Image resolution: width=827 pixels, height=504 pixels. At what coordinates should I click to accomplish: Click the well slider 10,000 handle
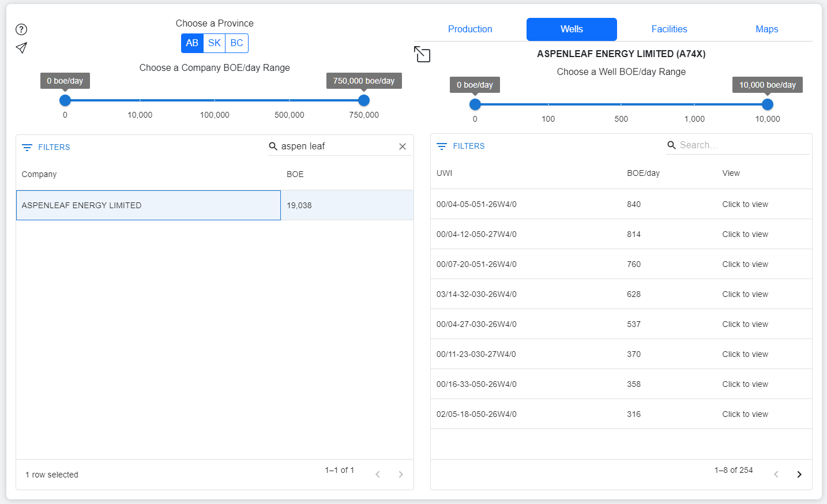tap(768, 104)
